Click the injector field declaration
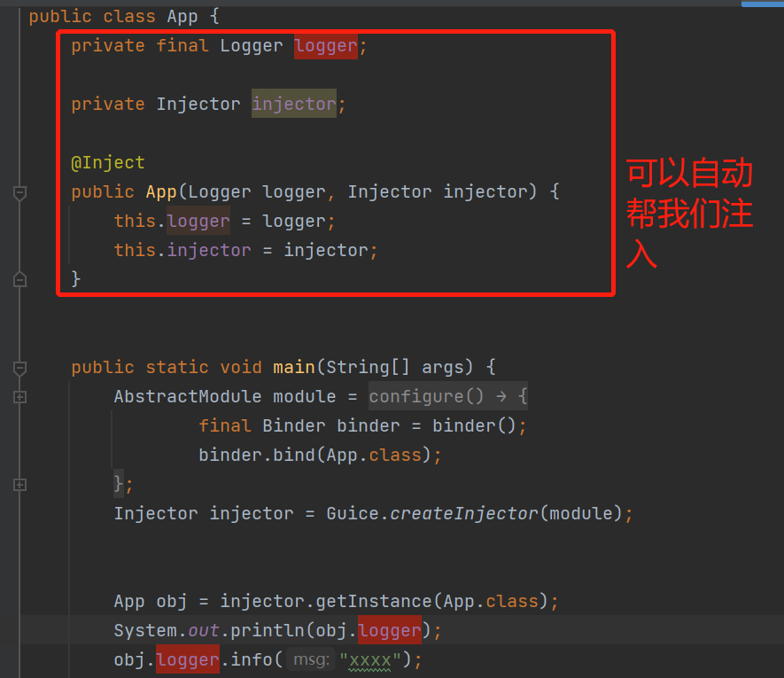The image size is (784, 678). click(293, 104)
